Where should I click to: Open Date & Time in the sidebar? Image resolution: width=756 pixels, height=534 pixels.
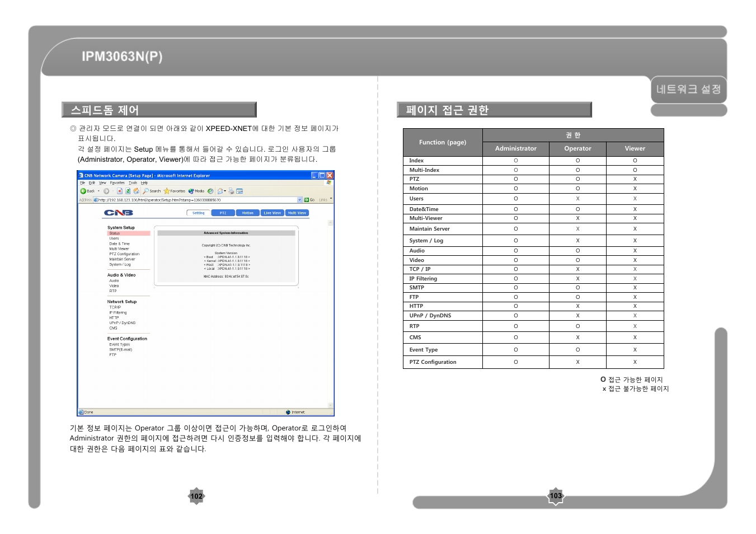[x=119, y=243]
